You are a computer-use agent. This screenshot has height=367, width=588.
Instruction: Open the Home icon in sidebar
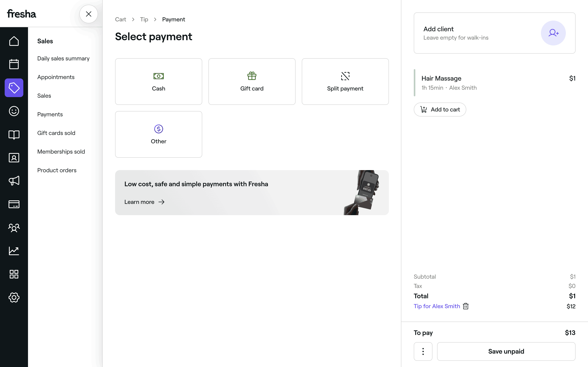click(x=14, y=41)
